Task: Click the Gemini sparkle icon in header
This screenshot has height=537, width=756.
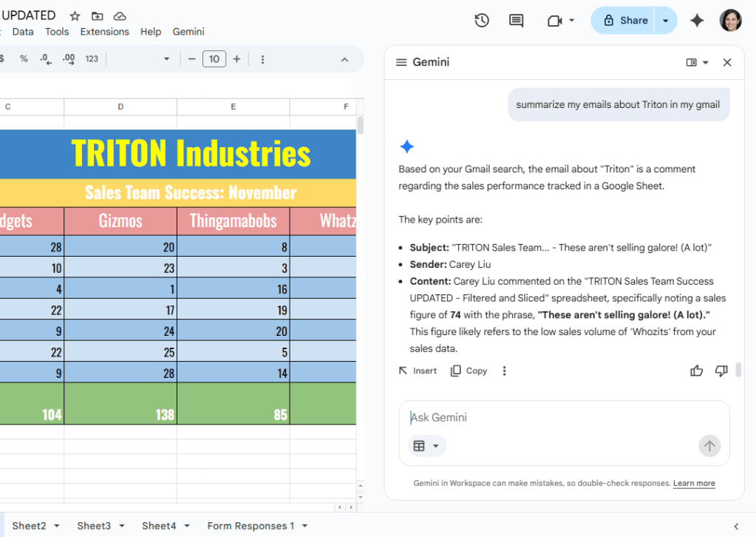Action: 696,21
